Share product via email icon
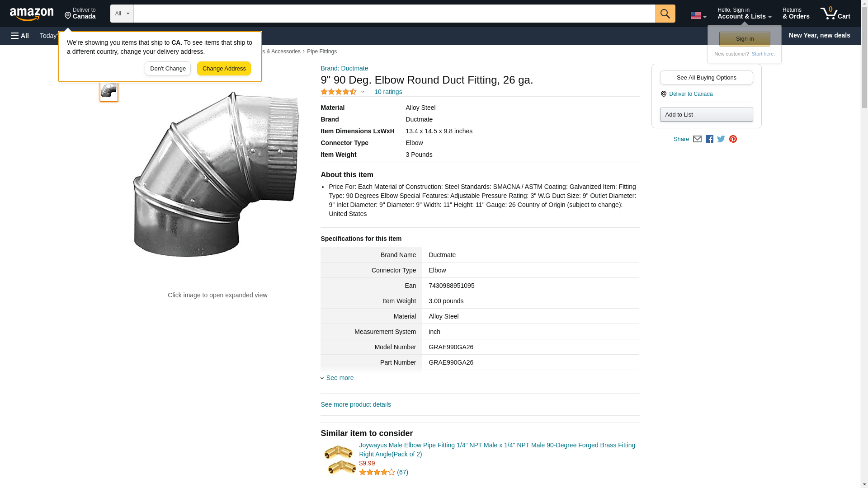Image resolution: width=868 pixels, height=488 pixels. click(x=697, y=139)
